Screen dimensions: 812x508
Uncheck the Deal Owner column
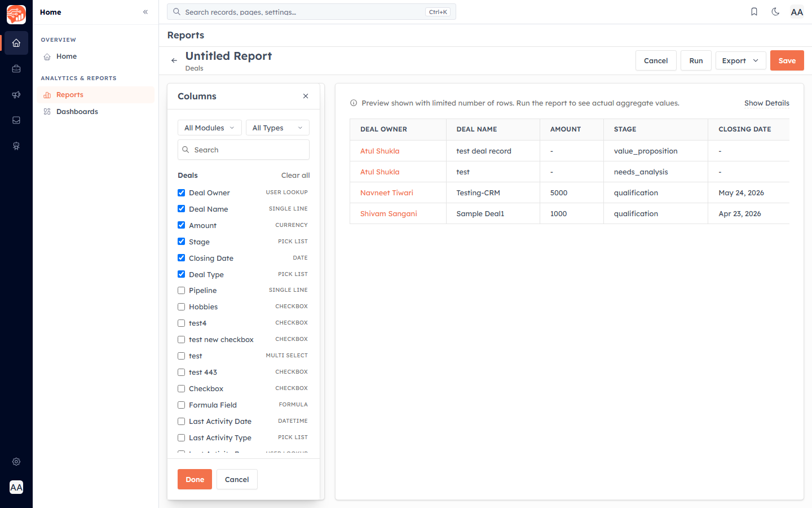(181, 192)
